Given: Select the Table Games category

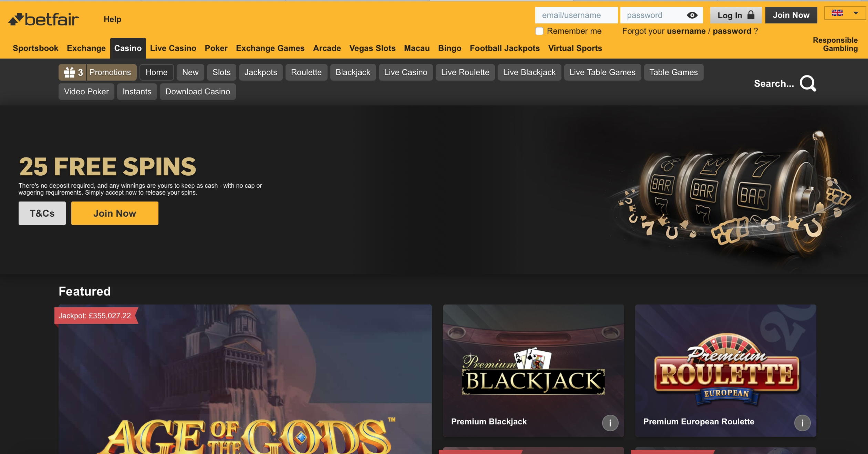Looking at the screenshot, I should pos(674,72).
